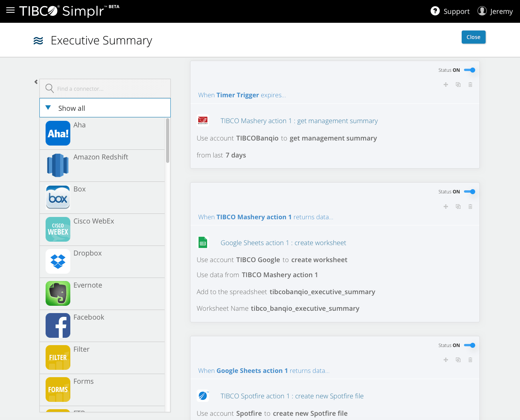The image size is (520, 420).
Task: Select the Facebook connector icon
Action: [58, 325]
